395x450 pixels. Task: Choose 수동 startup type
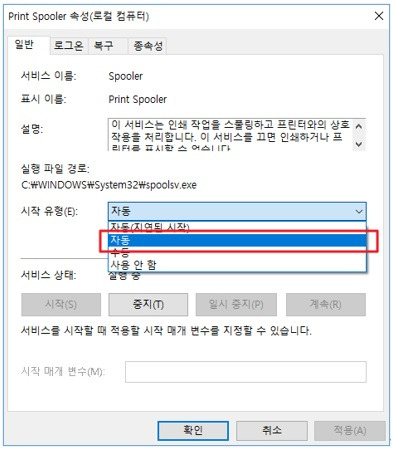[237, 252]
